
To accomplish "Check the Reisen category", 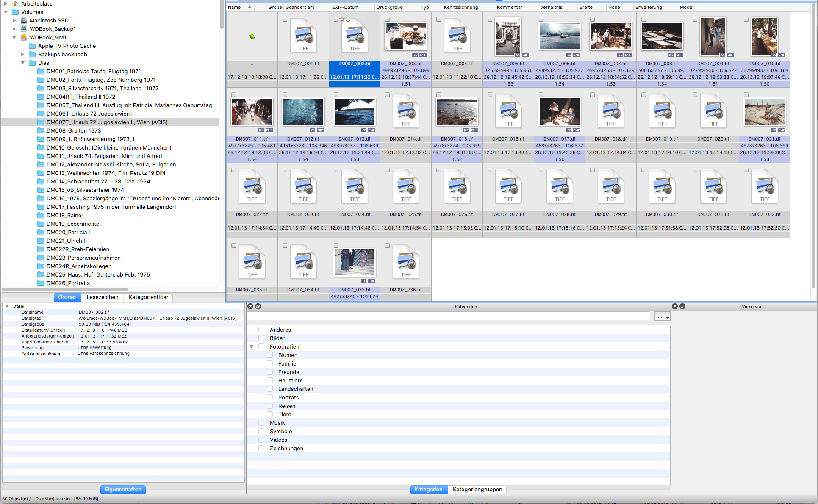I will pos(270,406).
